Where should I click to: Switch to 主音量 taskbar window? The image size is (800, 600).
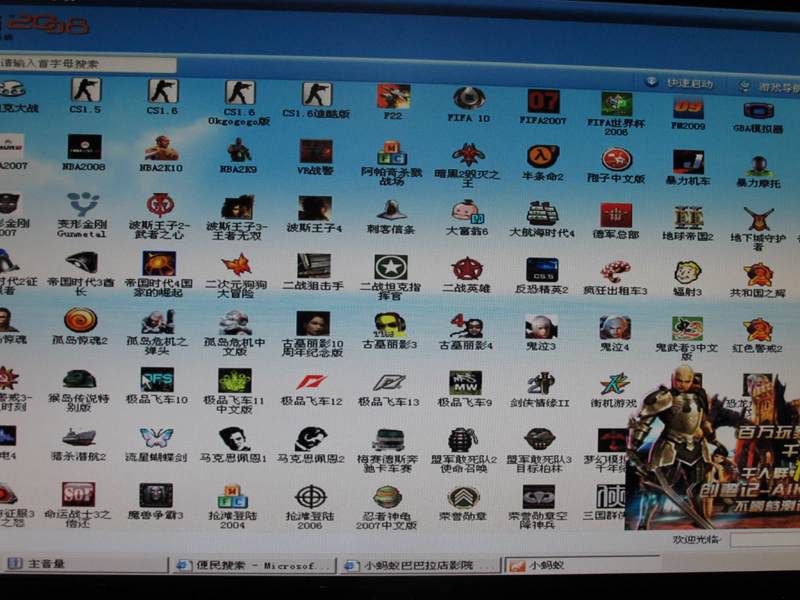coord(84,563)
